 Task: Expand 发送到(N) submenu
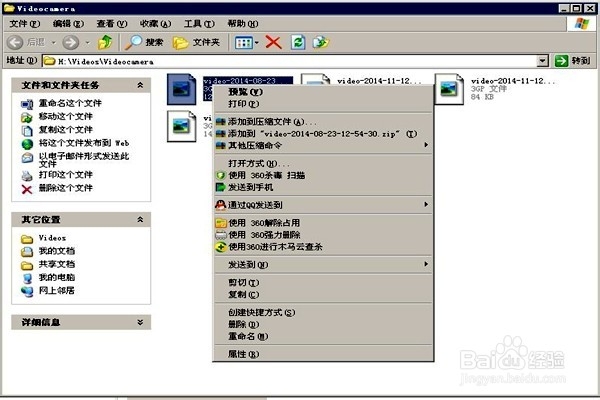(x=323, y=264)
